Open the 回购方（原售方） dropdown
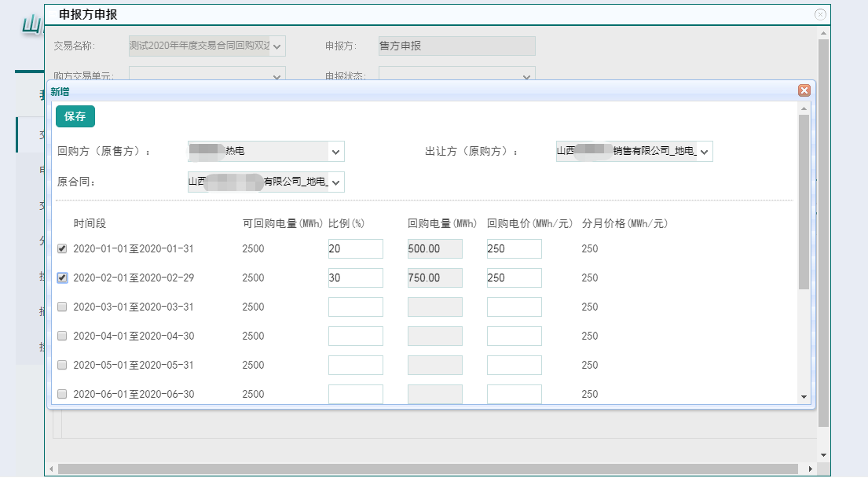The image size is (868, 478). point(335,152)
